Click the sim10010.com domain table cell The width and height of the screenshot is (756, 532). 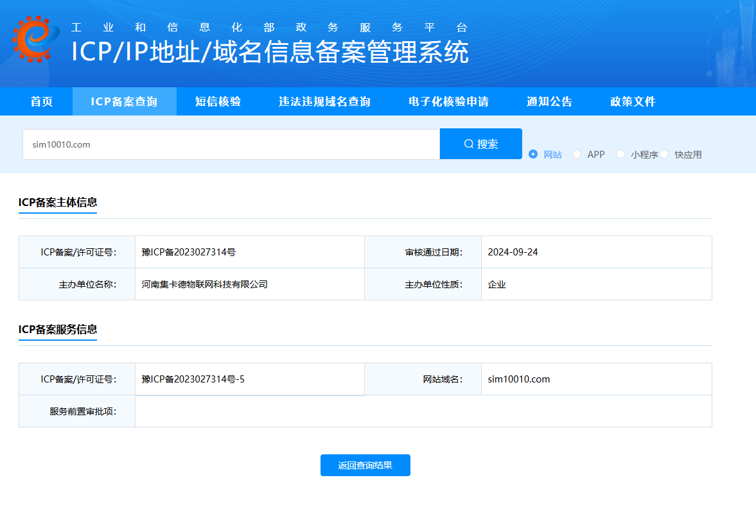[x=597, y=379]
